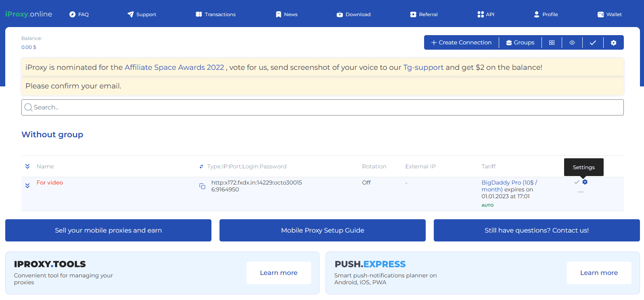Open the Affiliate Space Awards 2022 link
This screenshot has height=300, width=644.
click(x=174, y=67)
